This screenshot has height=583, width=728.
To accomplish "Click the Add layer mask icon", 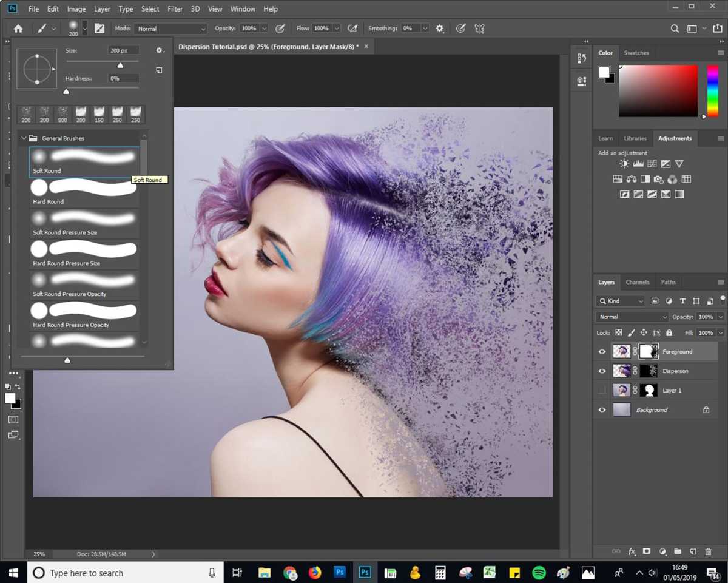I will (x=647, y=551).
